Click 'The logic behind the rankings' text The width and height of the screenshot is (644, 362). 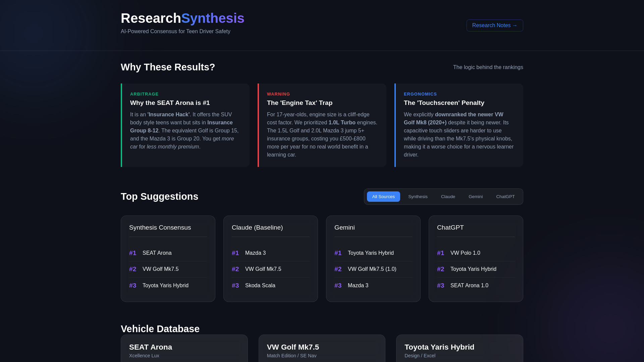488,67
